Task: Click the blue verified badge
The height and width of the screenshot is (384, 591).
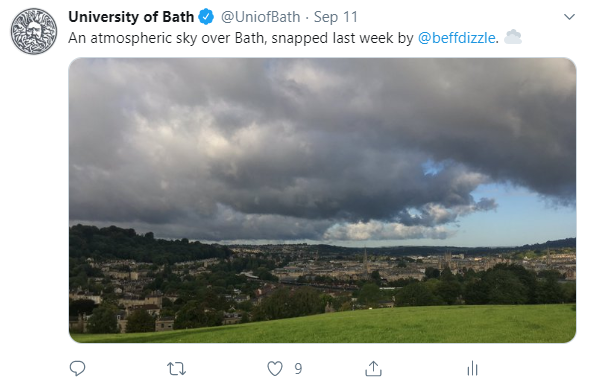Action: pyautogui.click(x=206, y=17)
